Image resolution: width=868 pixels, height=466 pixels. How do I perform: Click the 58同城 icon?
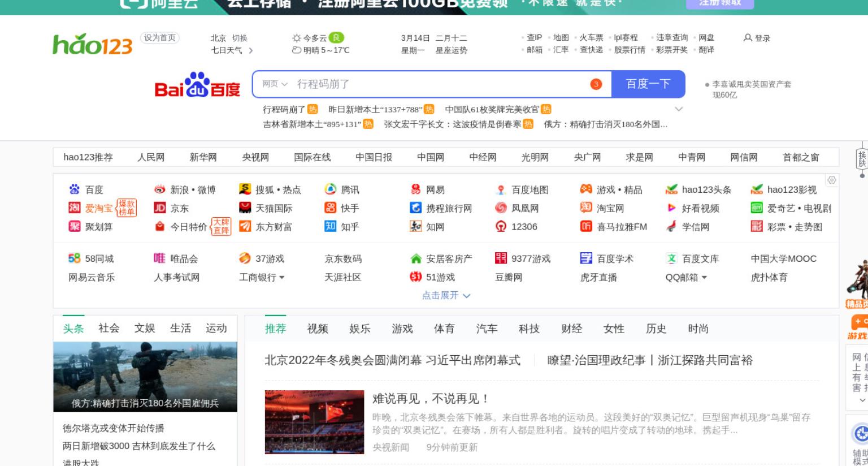click(x=75, y=258)
